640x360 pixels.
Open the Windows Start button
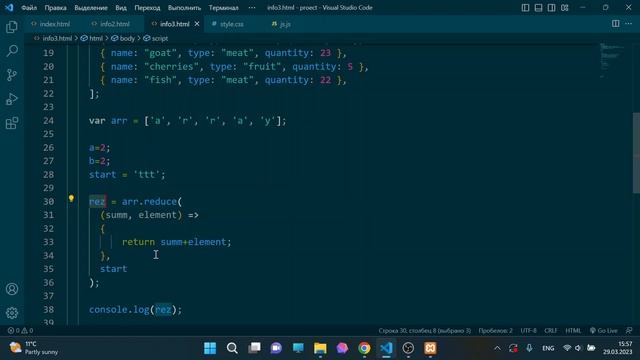(210, 348)
